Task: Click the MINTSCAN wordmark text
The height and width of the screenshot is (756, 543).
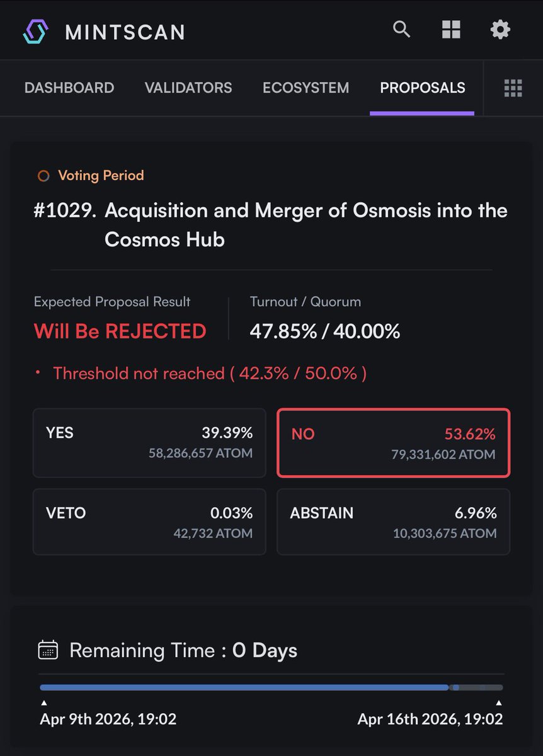Action: coord(125,32)
